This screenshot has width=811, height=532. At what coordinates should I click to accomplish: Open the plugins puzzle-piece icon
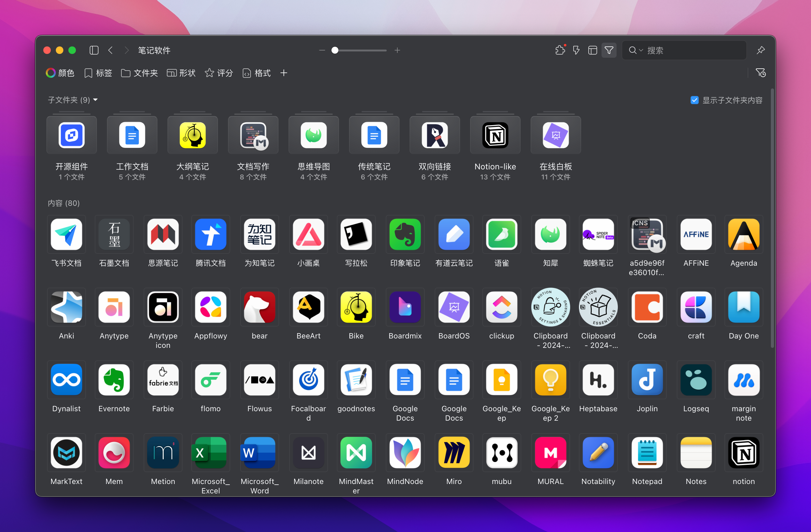[x=560, y=51]
